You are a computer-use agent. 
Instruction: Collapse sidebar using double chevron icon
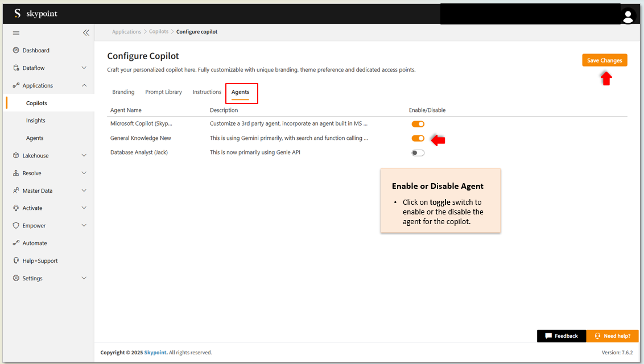click(x=86, y=33)
